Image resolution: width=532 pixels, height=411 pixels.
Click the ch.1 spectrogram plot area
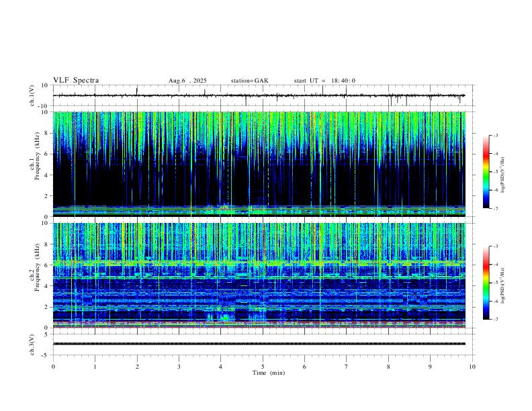click(x=259, y=164)
